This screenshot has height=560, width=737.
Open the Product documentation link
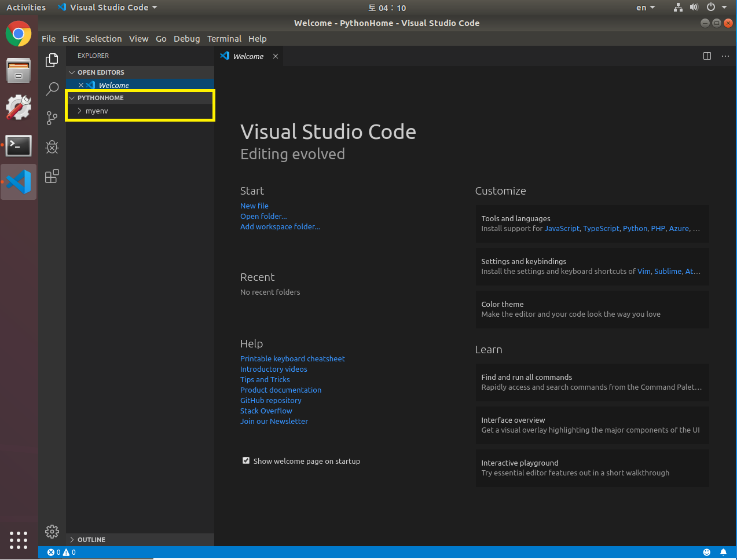tap(281, 390)
